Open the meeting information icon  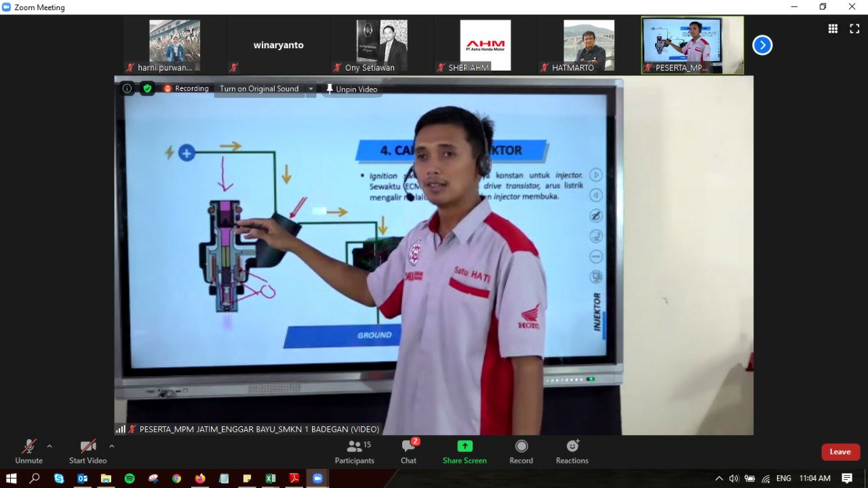click(x=127, y=88)
